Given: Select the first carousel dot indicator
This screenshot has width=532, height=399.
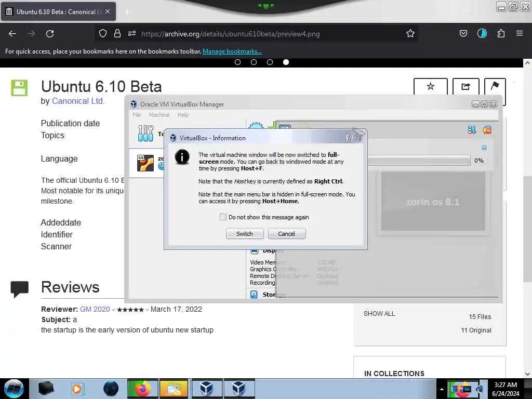Looking at the screenshot, I should tap(237, 62).
